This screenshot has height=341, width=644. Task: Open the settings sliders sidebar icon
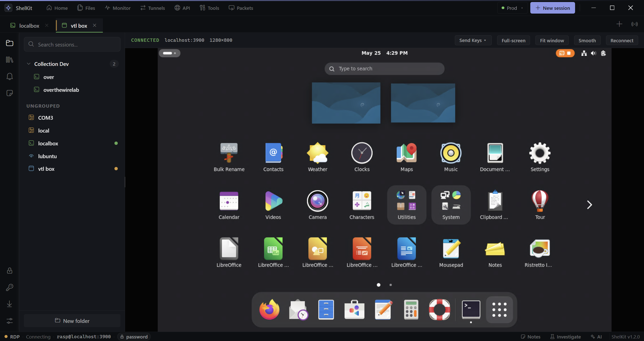[x=10, y=321]
